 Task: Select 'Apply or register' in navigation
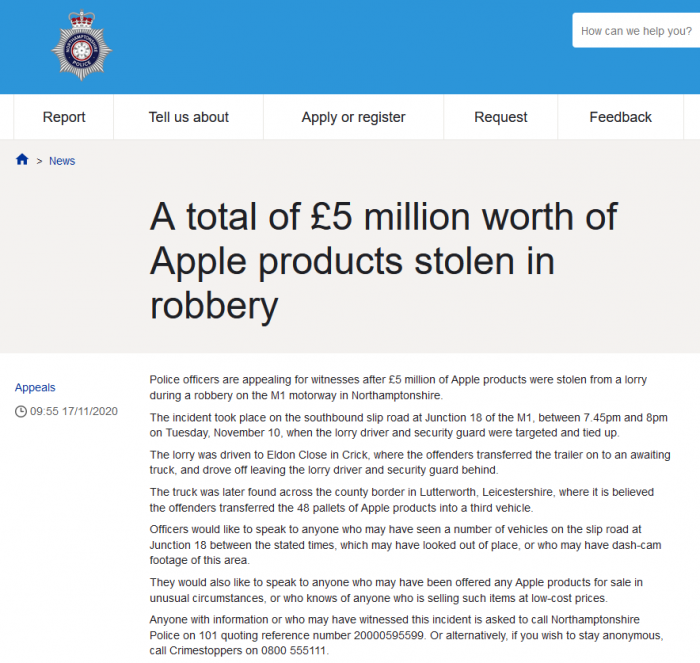pos(353,117)
